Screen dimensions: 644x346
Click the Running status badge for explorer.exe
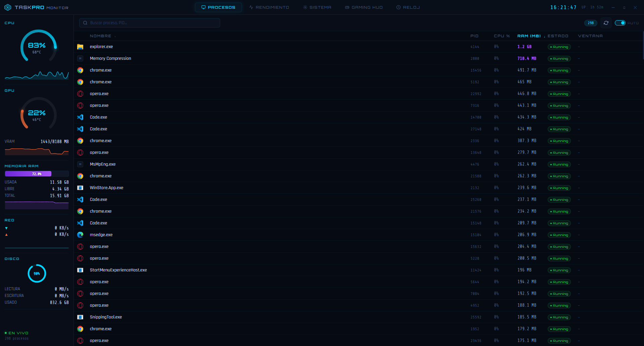point(559,47)
